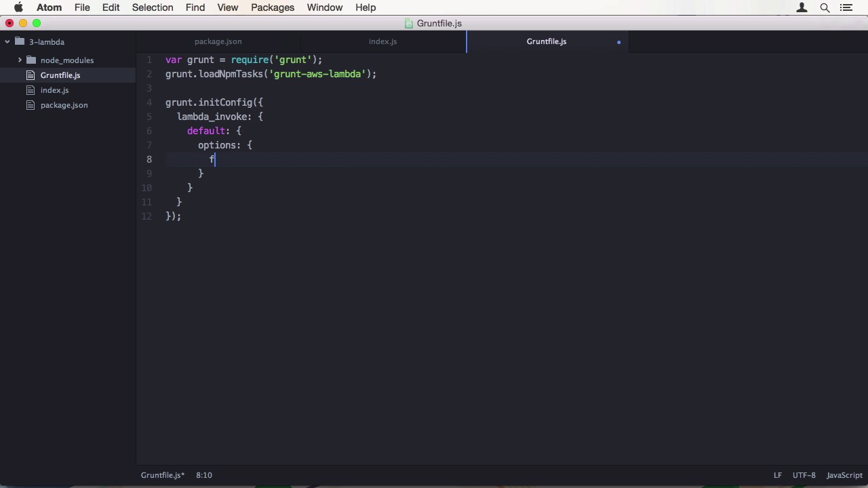Click the node_modules folder icon
This screenshot has width=868, height=488.
[31, 60]
